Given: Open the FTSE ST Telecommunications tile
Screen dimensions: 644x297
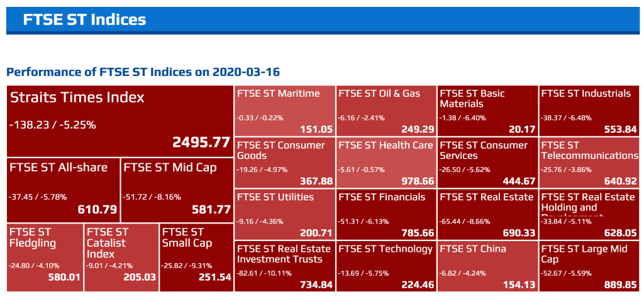Looking at the screenshot, I should point(589,163).
